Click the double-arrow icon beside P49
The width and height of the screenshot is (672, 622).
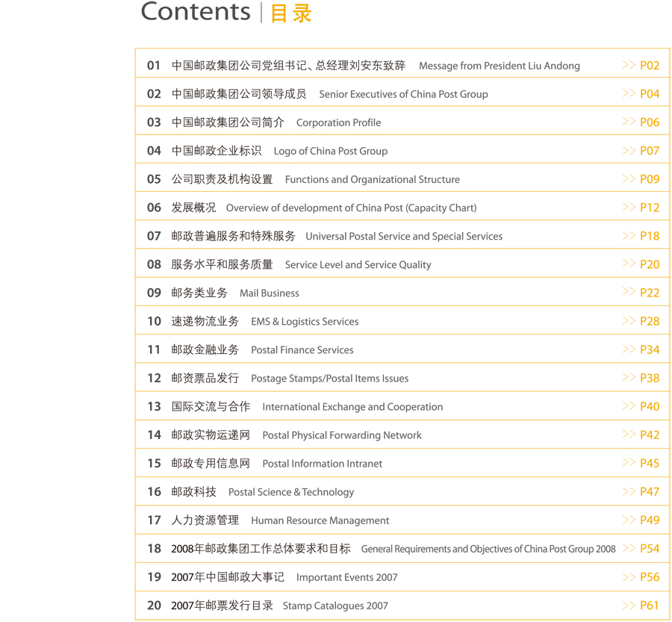pyautogui.click(x=629, y=520)
